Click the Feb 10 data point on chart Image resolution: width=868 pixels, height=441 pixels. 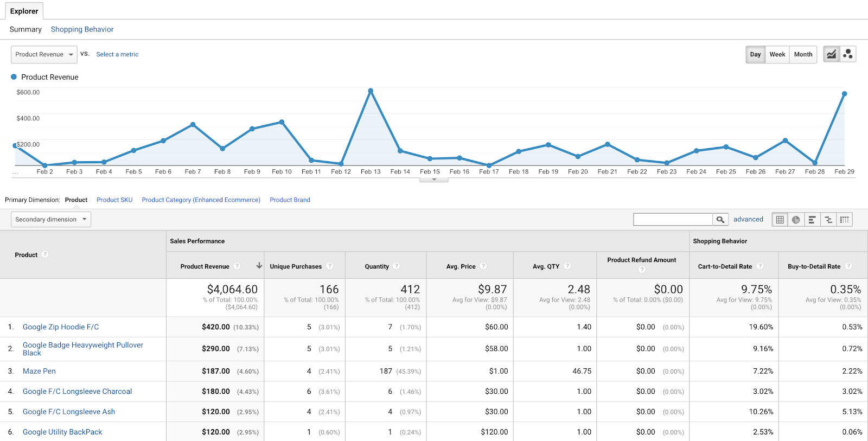[282, 122]
